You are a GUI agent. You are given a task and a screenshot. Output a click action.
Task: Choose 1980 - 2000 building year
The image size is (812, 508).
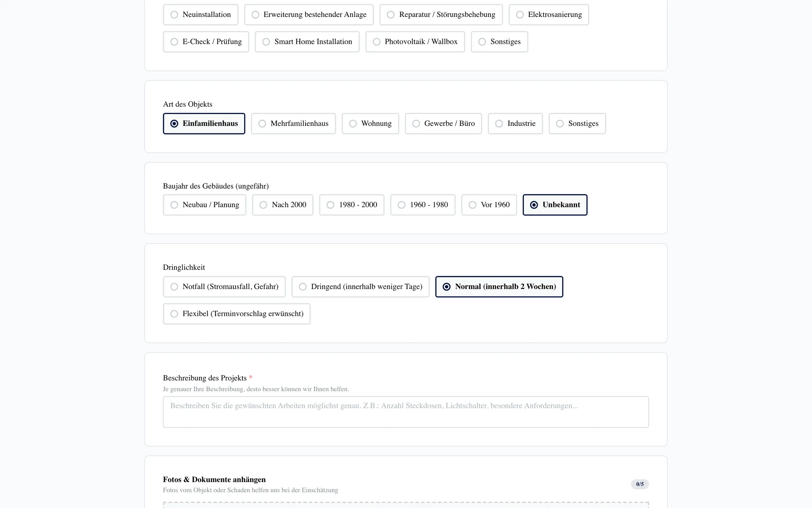coord(351,205)
